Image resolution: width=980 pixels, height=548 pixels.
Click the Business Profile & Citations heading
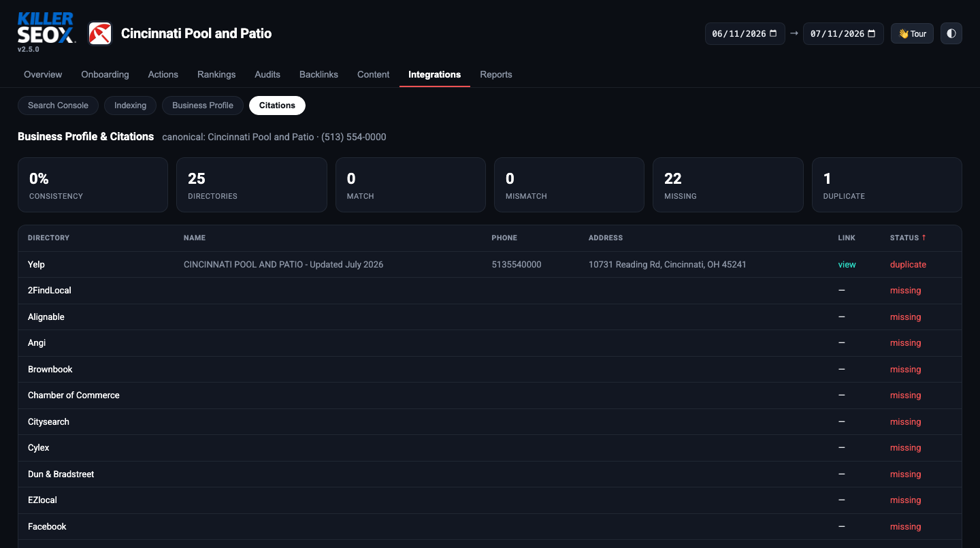86,137
